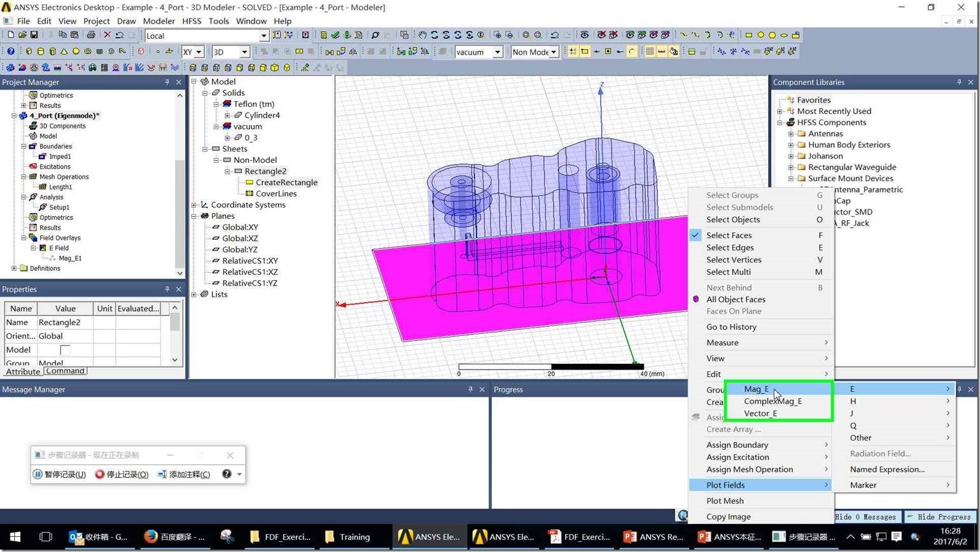Open the vacuum material dropdown
Image resolution: width=980 pixels, height=552 pixels.
pos(497,52)
